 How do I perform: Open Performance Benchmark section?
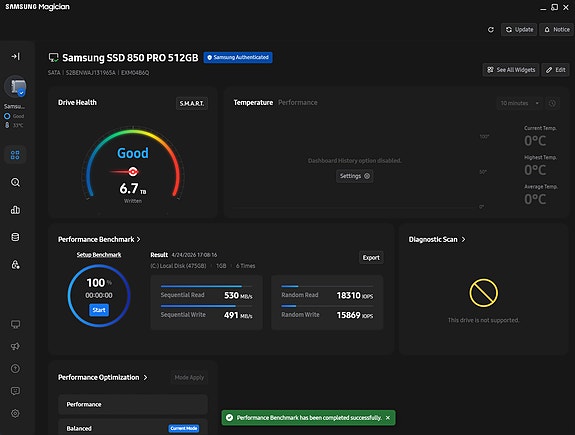click(x=99, y=240)
